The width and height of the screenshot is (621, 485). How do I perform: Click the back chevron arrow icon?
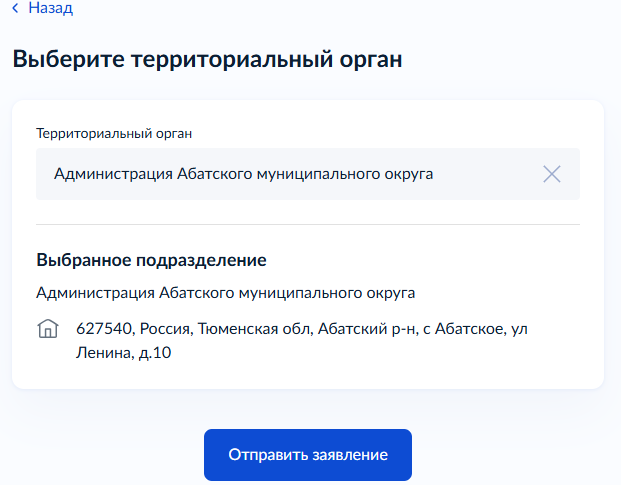point(16,9)
